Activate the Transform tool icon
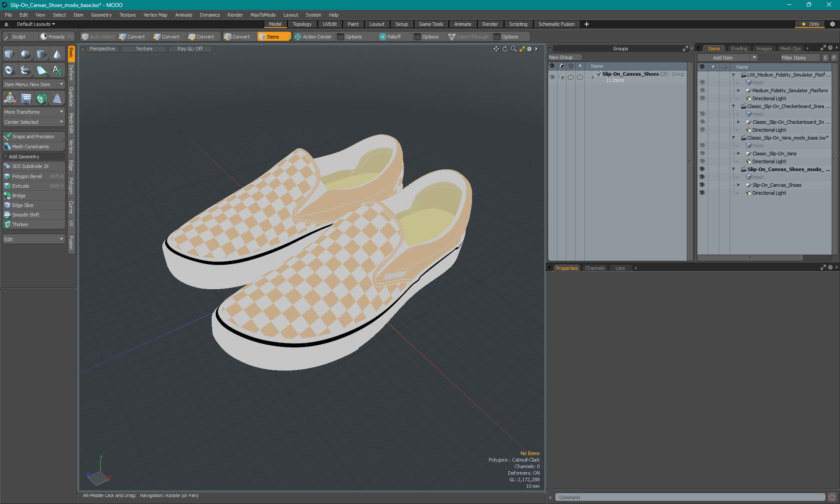The height and width of the screenshot is (504, 840). point(10,98)
